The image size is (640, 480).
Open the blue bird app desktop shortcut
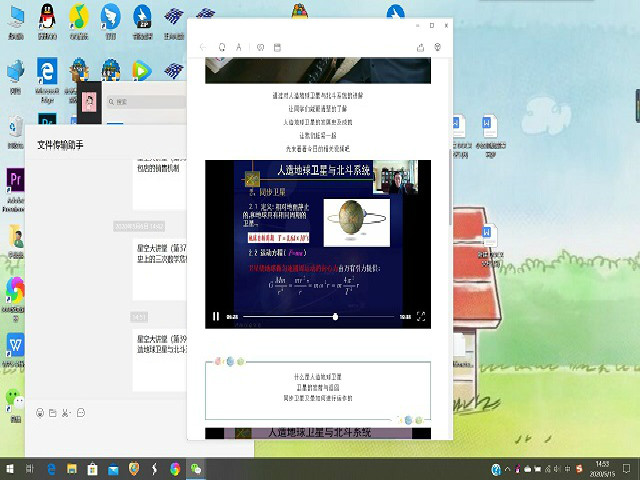[111, 22]
